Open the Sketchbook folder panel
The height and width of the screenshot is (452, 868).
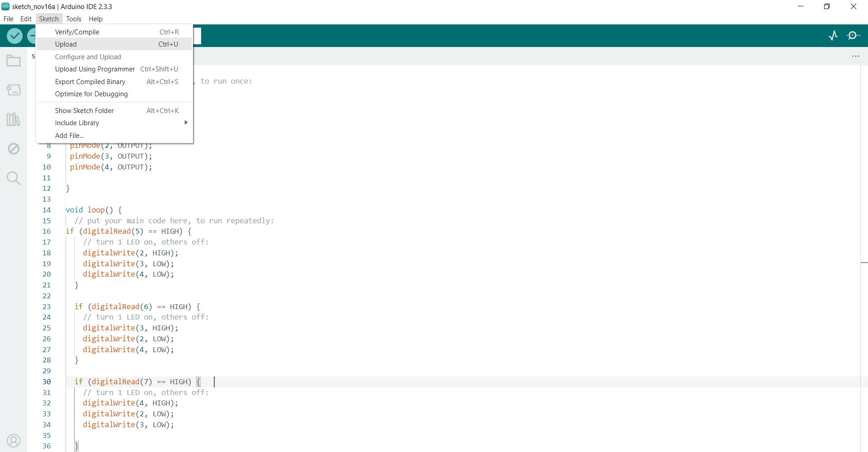14,61
